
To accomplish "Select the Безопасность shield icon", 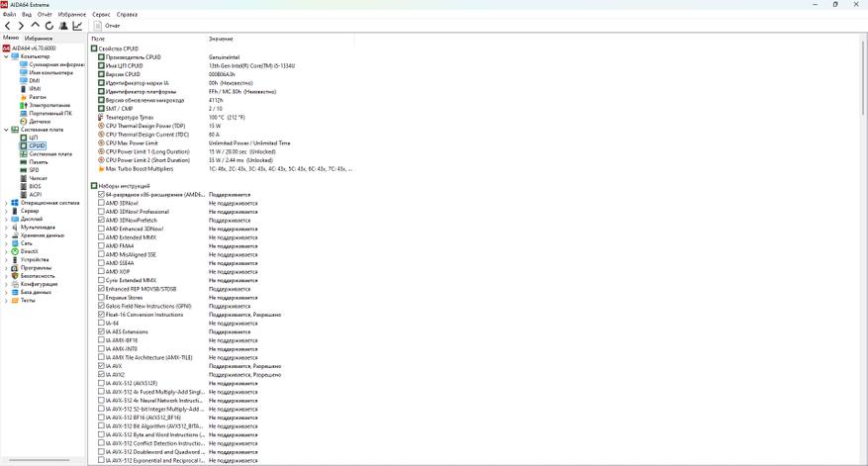I will coord(15,276).
